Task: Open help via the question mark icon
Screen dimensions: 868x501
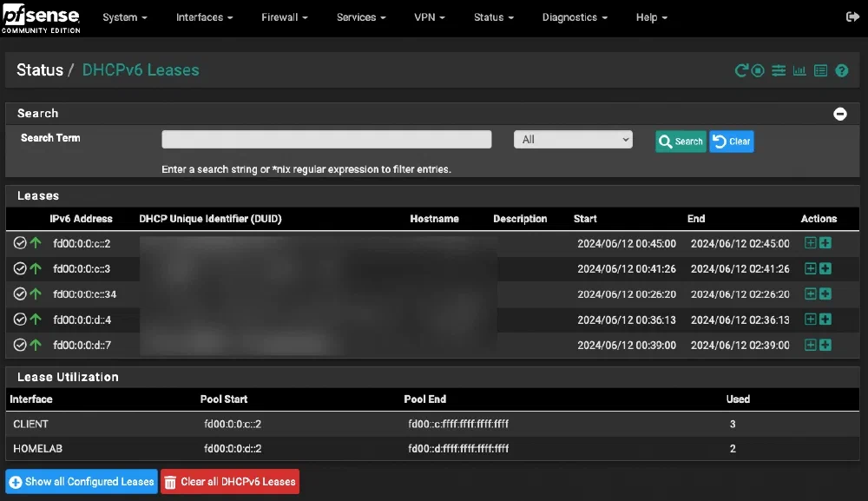Action: tap(841, 70)
